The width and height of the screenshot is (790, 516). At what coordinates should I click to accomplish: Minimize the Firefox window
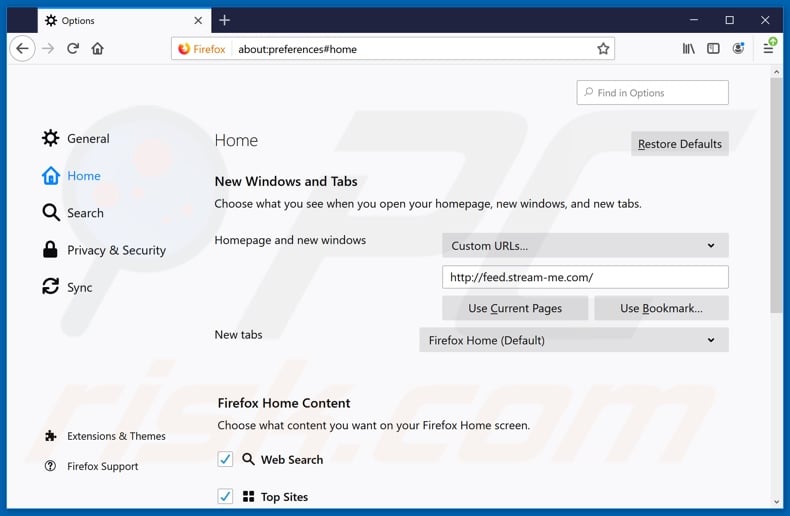694,20
